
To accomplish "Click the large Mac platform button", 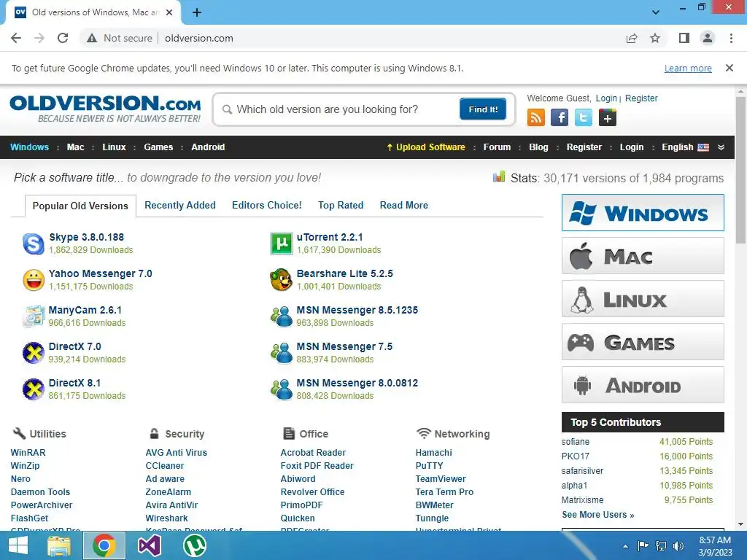I will 643,256.
